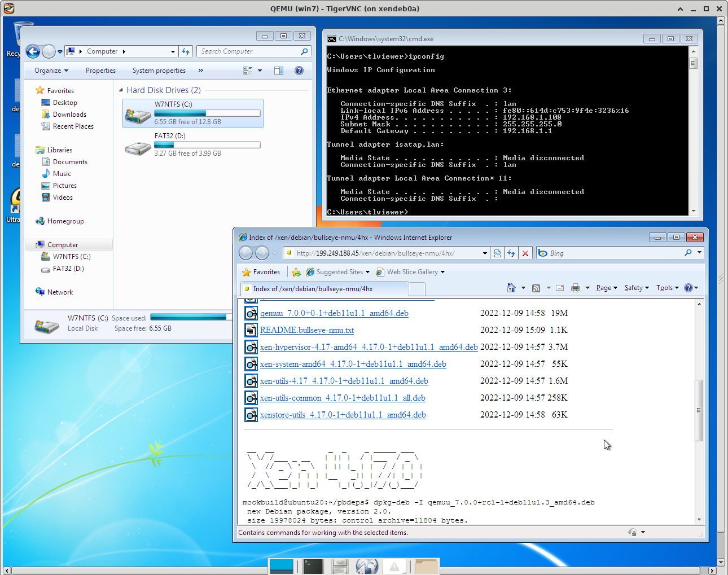Viewport: 728px width, 575px height.
Task: Open the terminal icon in bottom panel
Action: pyautogui.click(x=313, y=566)
